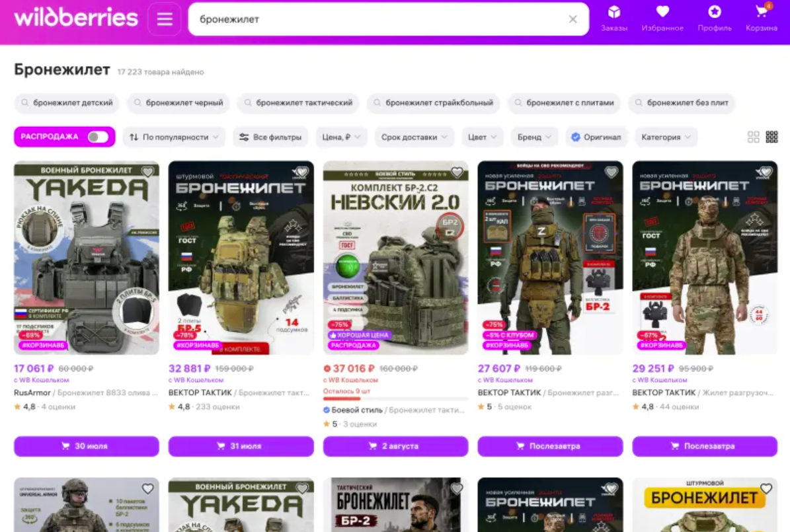Add to cart with 30 июля delivery
Image resolution: width=790 pixels, height=532 pixels.
click(x=86, y=446)
